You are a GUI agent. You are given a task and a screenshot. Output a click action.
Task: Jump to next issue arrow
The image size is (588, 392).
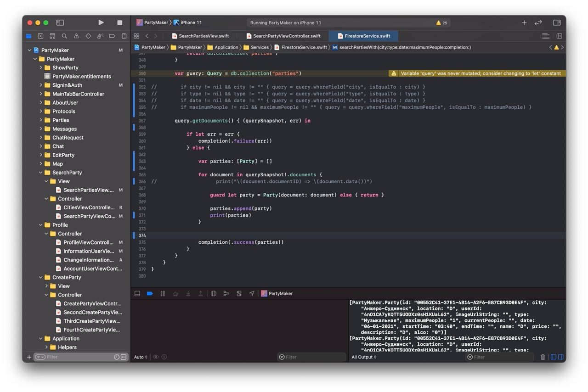[x=562, y=47]
